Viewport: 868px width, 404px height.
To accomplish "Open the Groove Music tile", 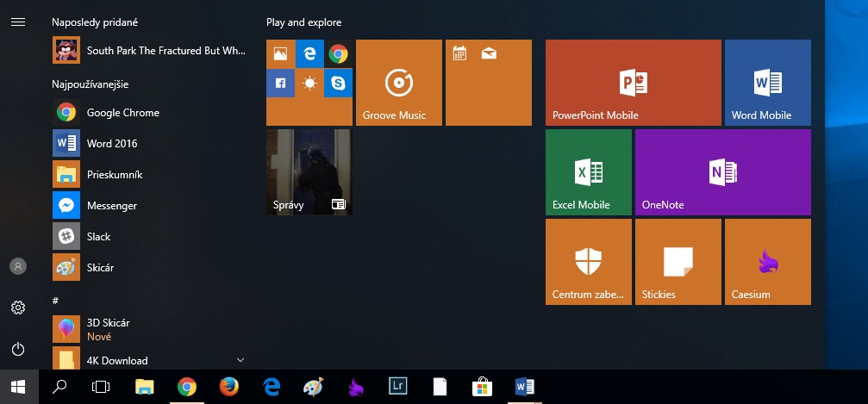I will click(x=399, y=83).
